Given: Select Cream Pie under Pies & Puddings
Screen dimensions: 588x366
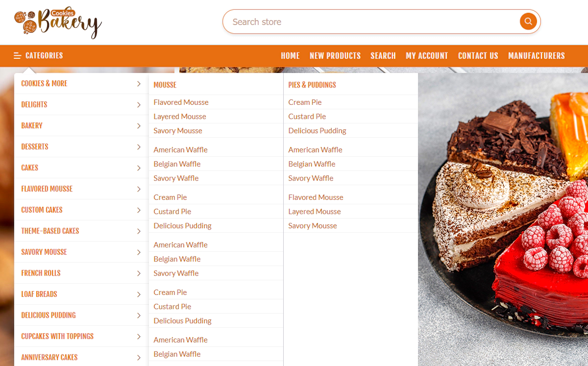Looking at the screenshot, I should (305, 102).
